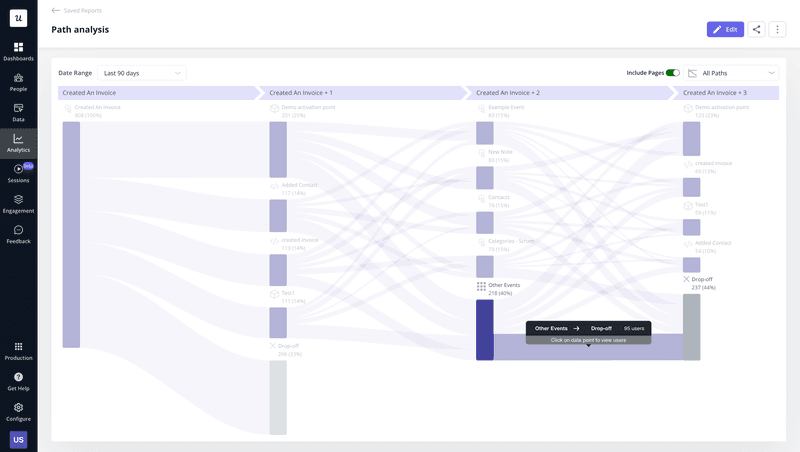The width and height of the screenshot is (800, 452).
Task: Go to People in sidebar
Action: (x=18, y=82)
